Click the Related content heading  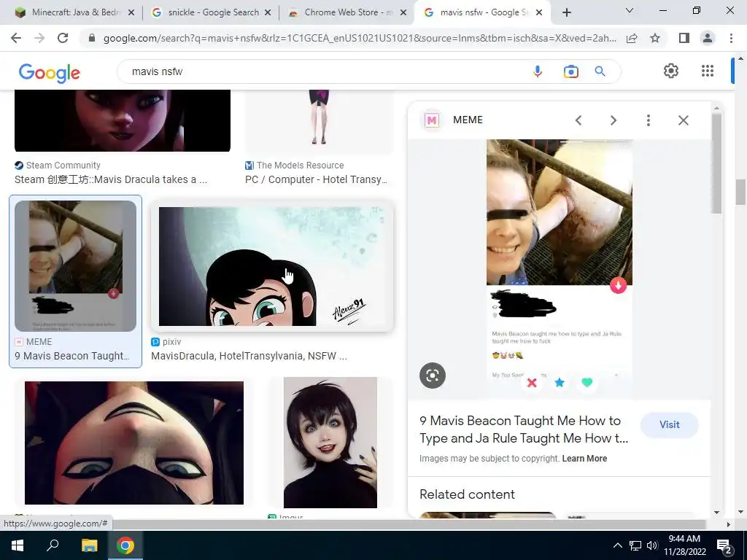pyautogui.click(x=467, y=494)
